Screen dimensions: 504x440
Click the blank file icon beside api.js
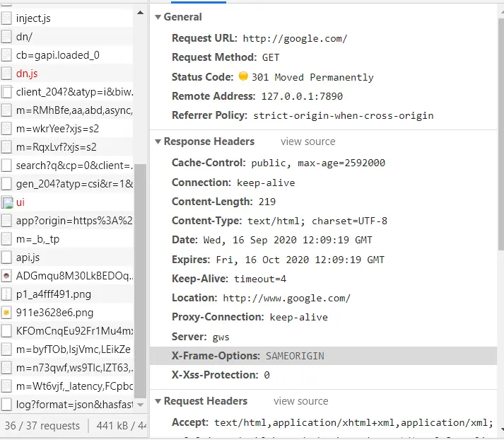click(x=6, y=257)
